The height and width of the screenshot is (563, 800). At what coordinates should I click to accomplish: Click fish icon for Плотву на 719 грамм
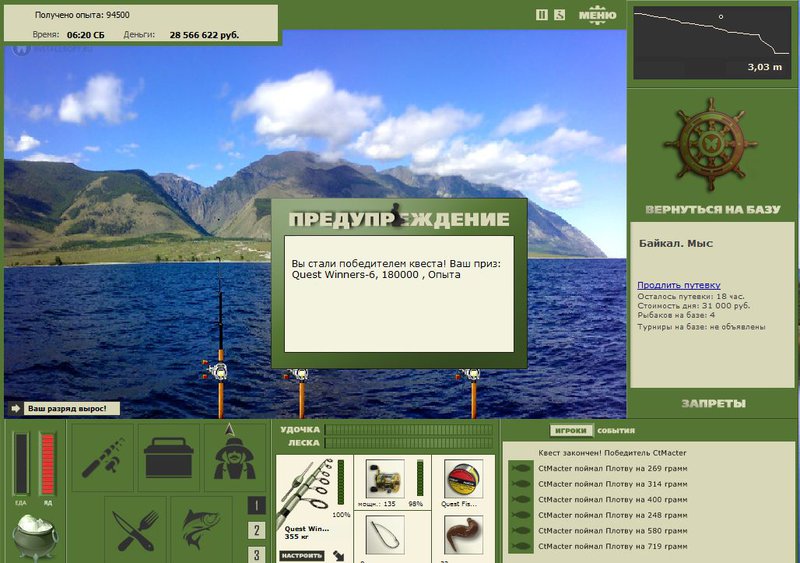click(521, 546)
